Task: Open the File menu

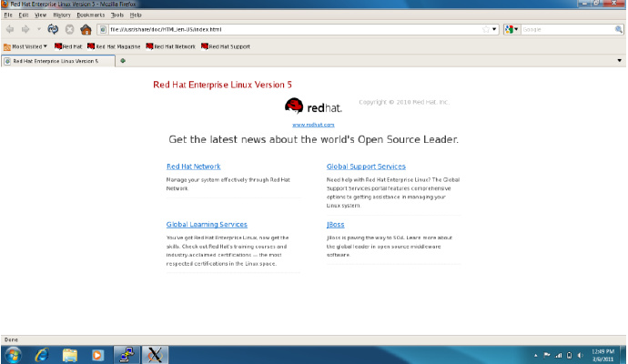Action: pos(8,15)
